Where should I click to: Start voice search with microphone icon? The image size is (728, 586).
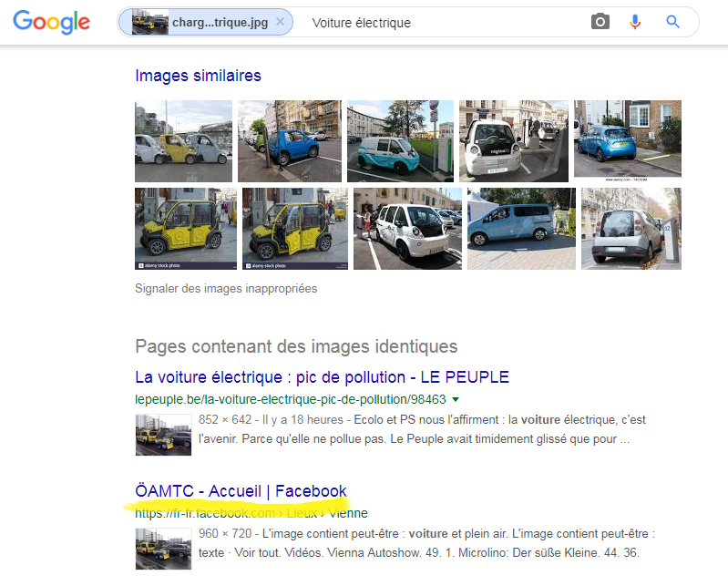coord(635,22)
